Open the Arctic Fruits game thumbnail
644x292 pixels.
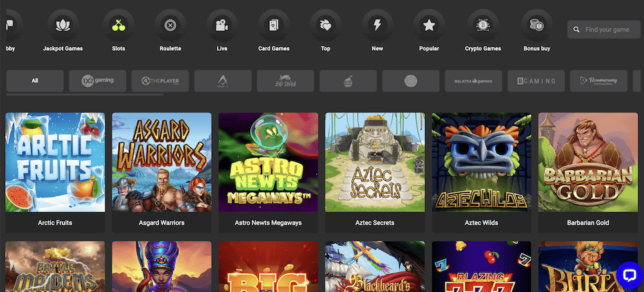click(55, 163)
